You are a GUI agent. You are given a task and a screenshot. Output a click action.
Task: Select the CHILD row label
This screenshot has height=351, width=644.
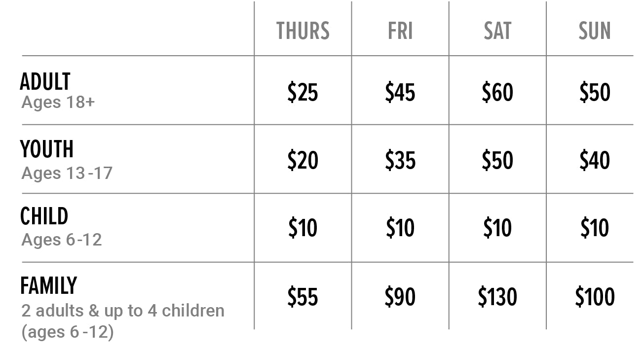44,216
